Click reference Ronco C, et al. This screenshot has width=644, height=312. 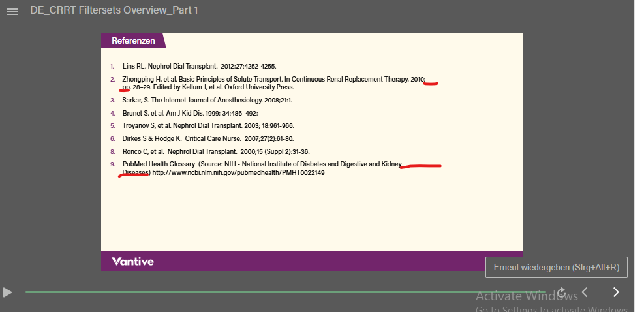coord(216,151)
